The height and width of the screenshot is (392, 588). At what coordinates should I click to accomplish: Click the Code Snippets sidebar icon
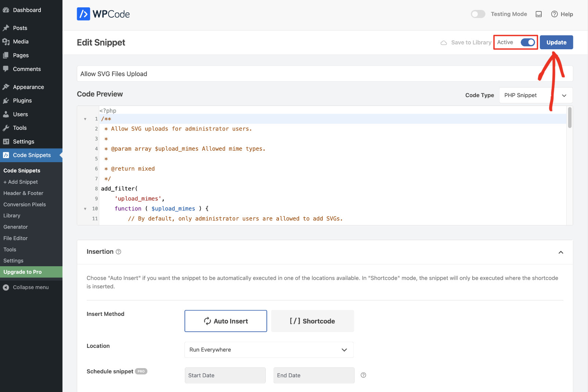coord(6,155)
